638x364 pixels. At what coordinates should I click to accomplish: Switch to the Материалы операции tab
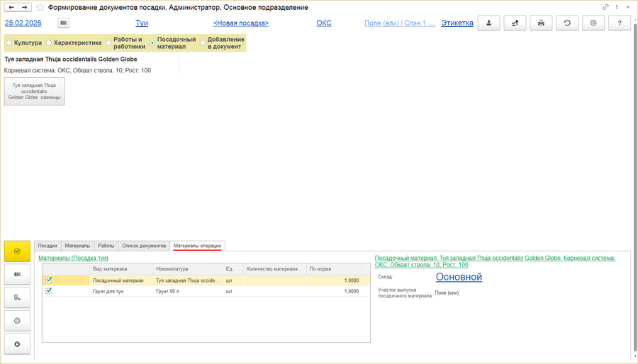pos(197,246)
